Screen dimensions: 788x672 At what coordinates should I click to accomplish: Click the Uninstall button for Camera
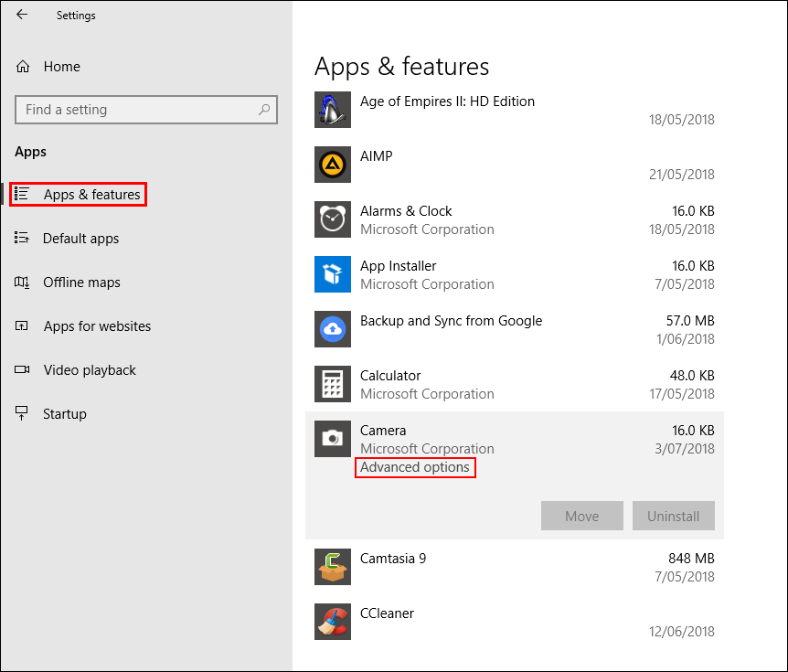click(x=674, y=515)
